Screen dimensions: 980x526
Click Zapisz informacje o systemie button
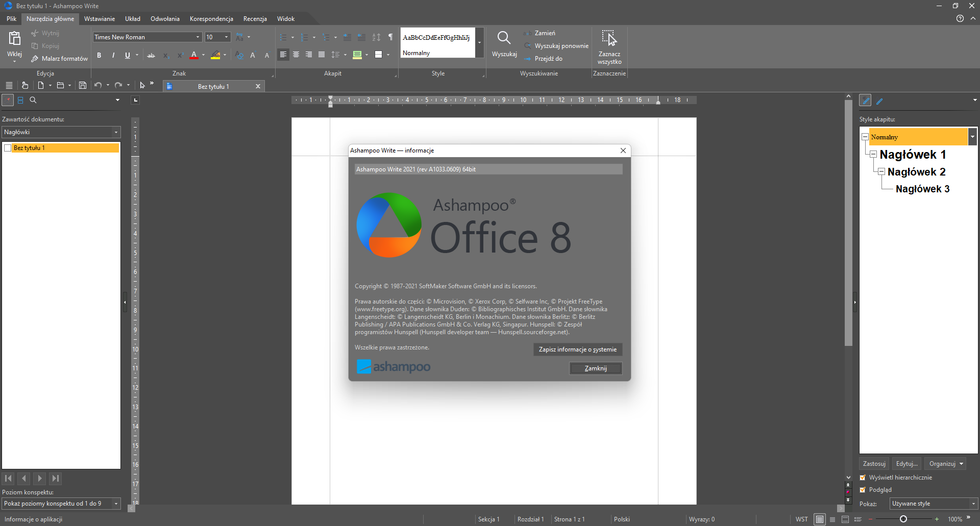[578, 349]
